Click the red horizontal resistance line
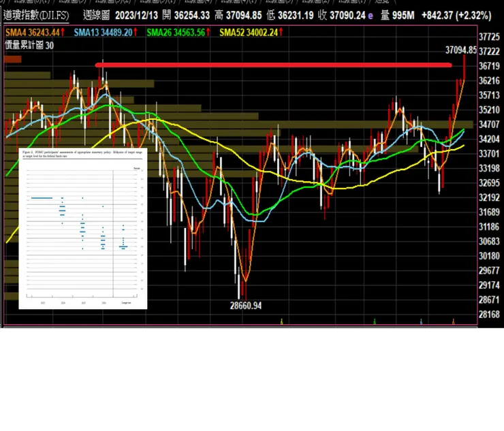The width and height of the screenshot is (504, 431). (x=274, y=65)
